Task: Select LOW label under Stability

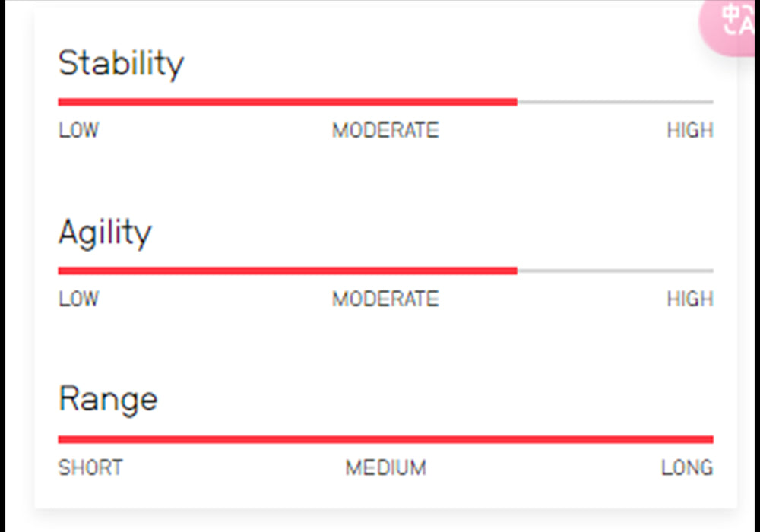Action: pyautogui.click(x=78, y=130)
